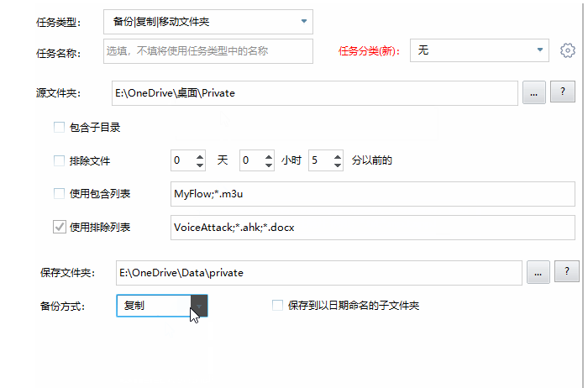Open the 任务类型 dropdown

[208, 22]
